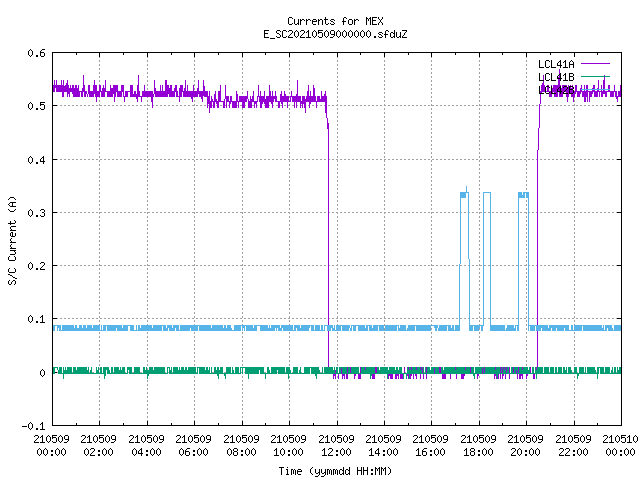
Task: Click the LCL41B legend label
Action: click(x=556, y=77)
